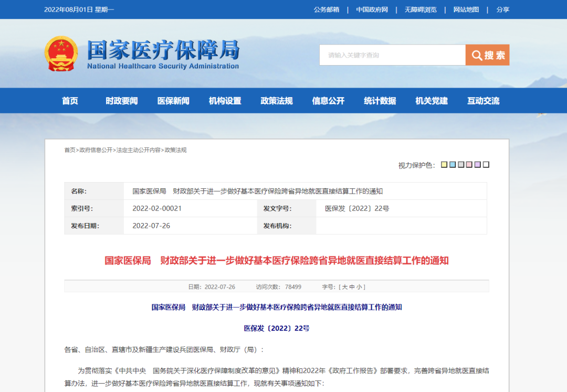This screenshot has height=392, width=567.
Task: Go to 首页 in main navigation
Action: tap(70, 101)
